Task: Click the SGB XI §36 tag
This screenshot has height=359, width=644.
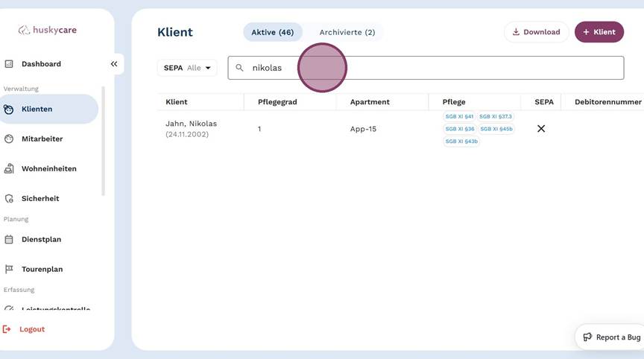Action: click(x=460, y=129)
